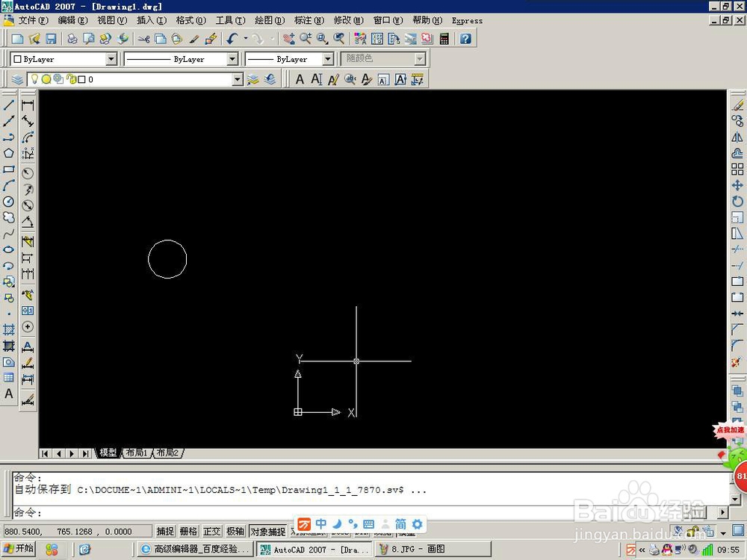Viewport: 747px width, 560px height.
Task: Toggle layer 0 on/off light bulb
Action: (x=34, y=79)
